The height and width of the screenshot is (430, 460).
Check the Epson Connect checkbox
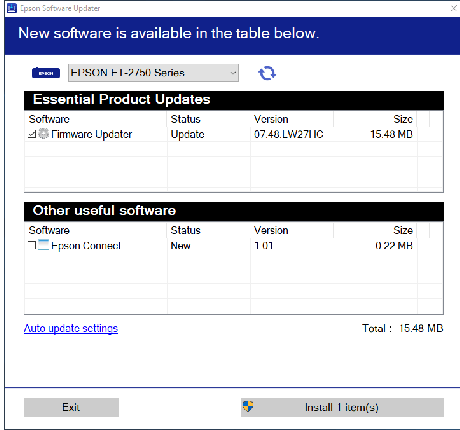(x=32, y=245)
